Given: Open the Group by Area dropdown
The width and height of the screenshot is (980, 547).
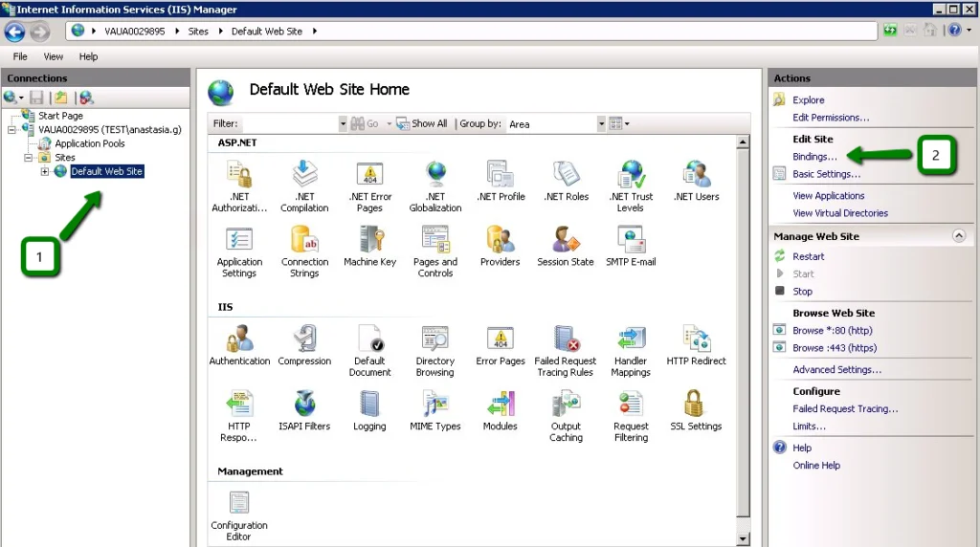Looking at the screenshot, I should click(601, 124).
